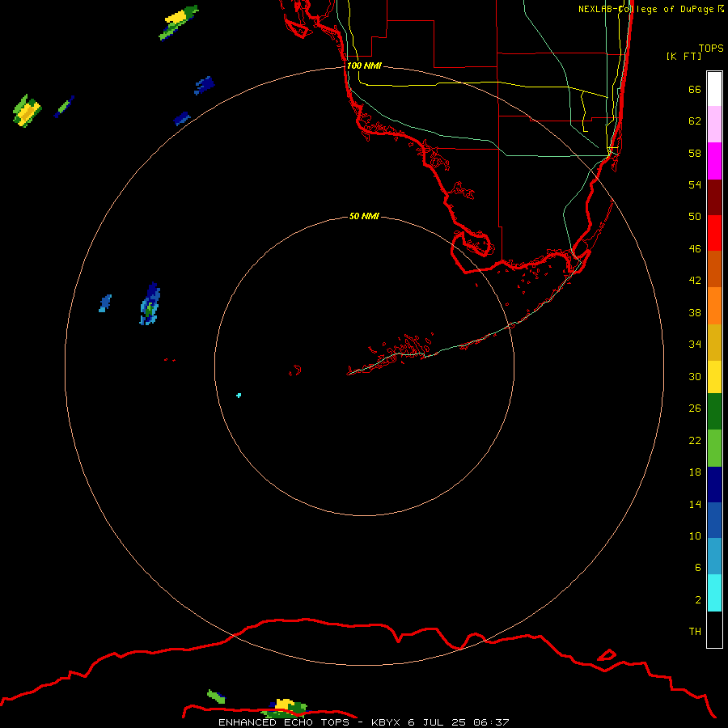Image resolution: width=728 pixels, height=728 pixels.
Task: Click the TOPS legend title
Action: click(711, 49)
